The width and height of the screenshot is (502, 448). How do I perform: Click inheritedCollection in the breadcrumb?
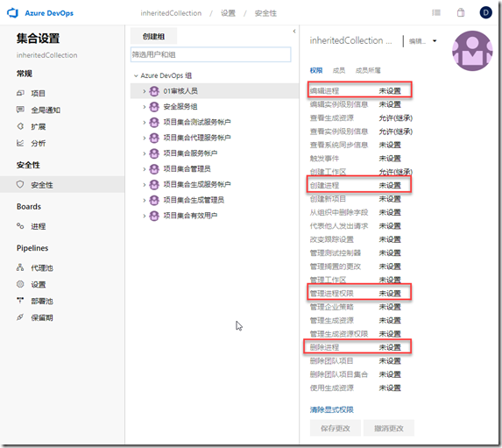pyautogui.click(x=171, y=13)
